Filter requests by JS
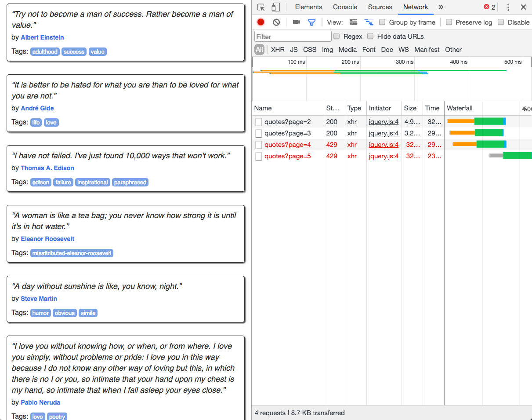 tap(294, 50)
